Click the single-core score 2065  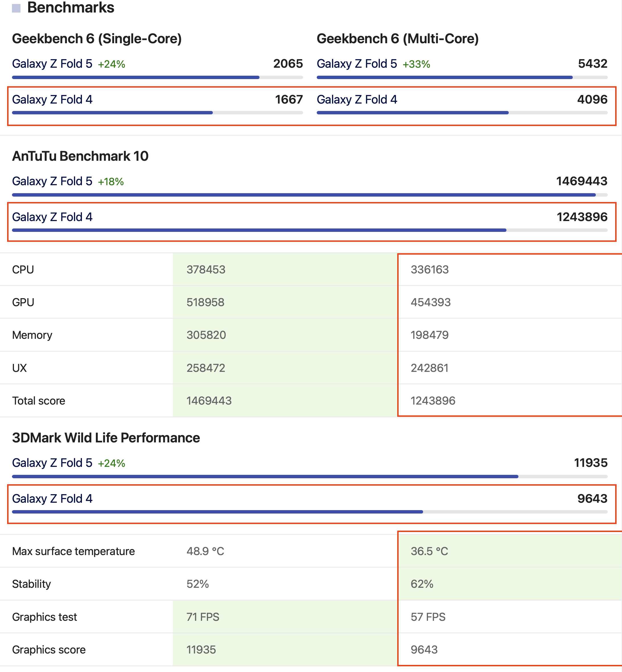(x=288, y=64)
